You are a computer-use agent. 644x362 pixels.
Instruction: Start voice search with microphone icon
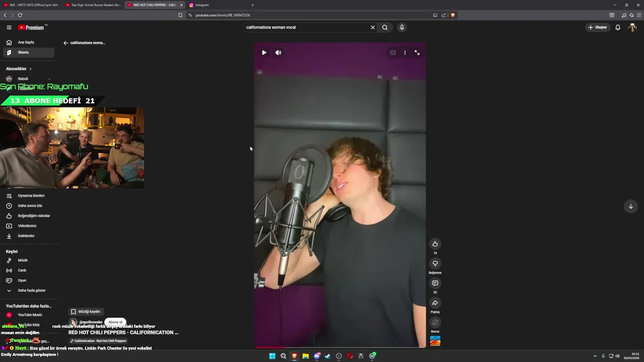tap(401, 27)
